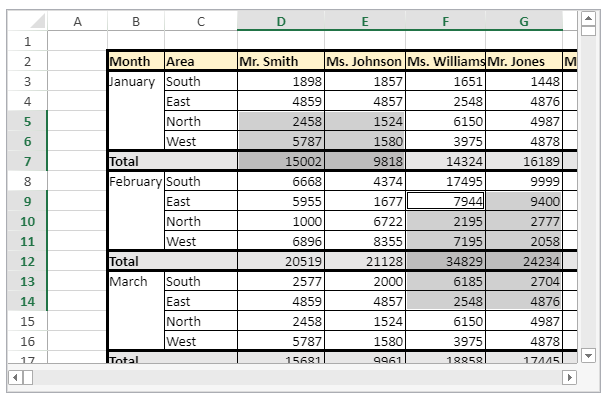
Task: Click the Month header cell
Action: click(136, 61)
